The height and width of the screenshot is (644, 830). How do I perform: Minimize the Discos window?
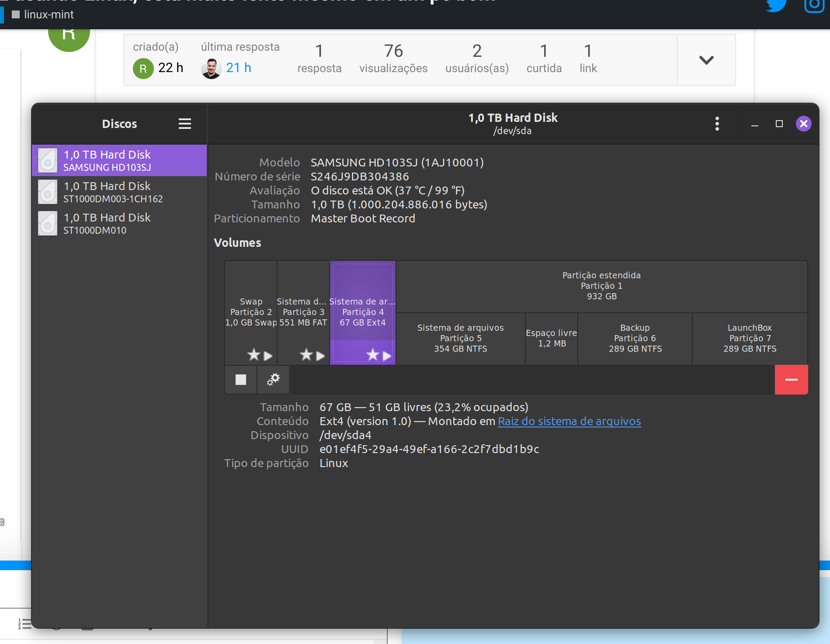pyautogui.click(x=754, y=125)
